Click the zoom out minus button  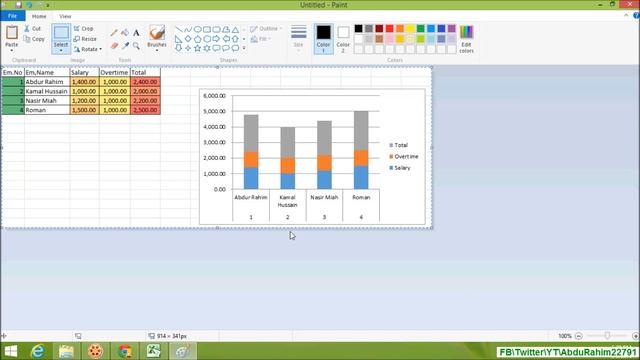[x=578, y=336]
